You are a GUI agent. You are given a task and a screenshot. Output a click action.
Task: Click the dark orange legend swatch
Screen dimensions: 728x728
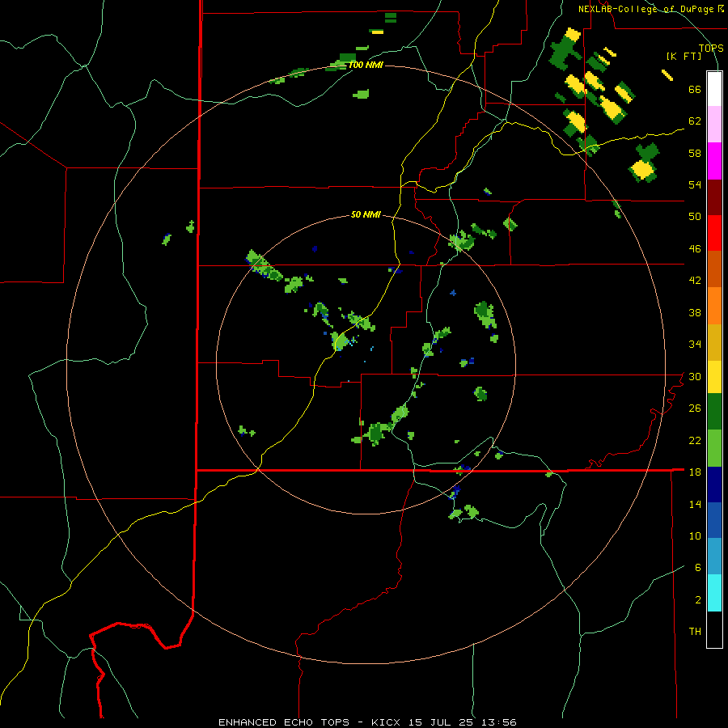pos(714,269)
